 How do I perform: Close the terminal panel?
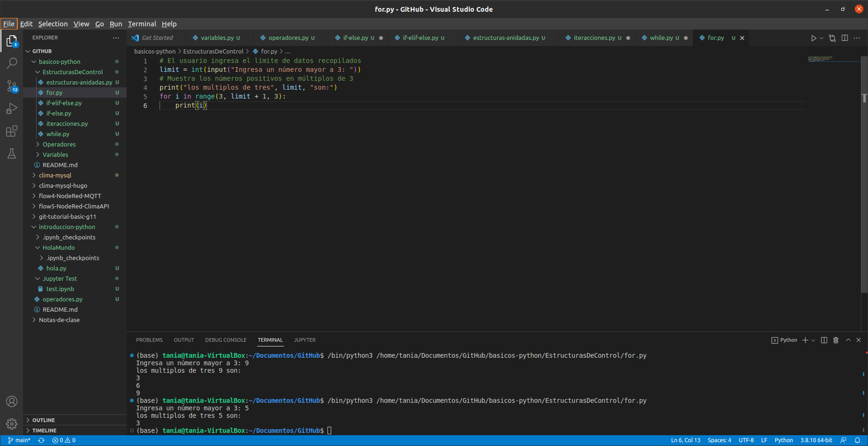tap(859, 340)
